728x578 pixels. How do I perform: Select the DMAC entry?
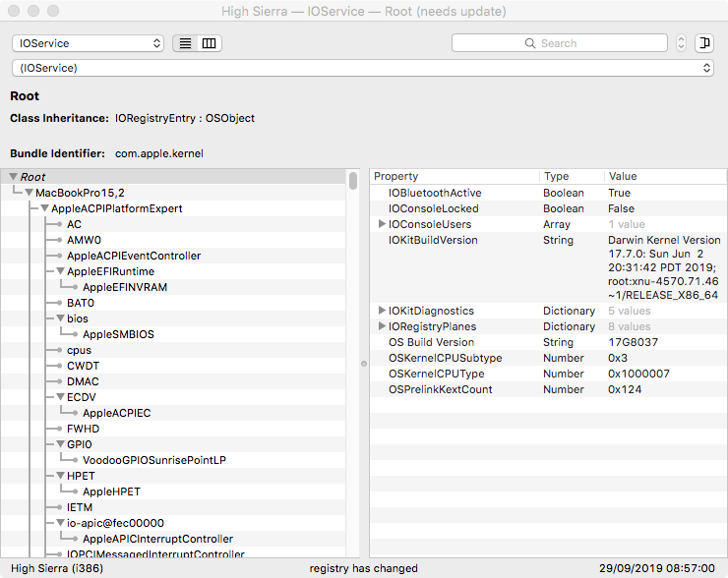click(83, 381)
